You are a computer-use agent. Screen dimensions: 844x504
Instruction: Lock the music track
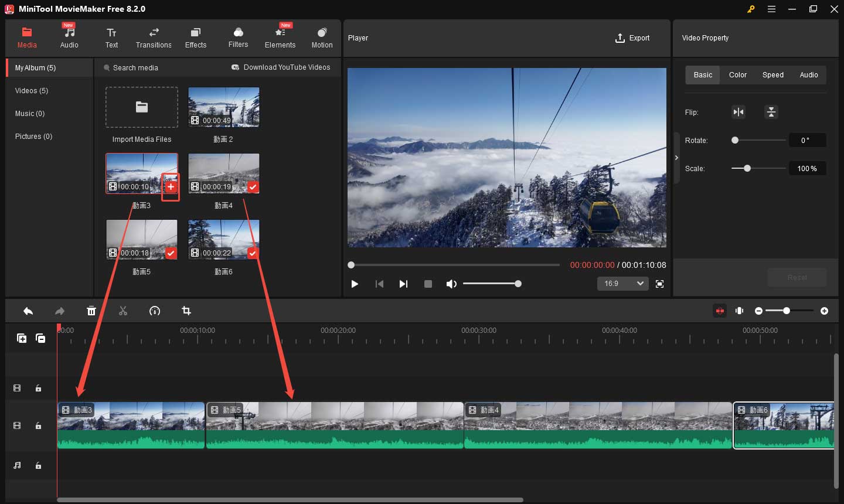coord(38,465)
